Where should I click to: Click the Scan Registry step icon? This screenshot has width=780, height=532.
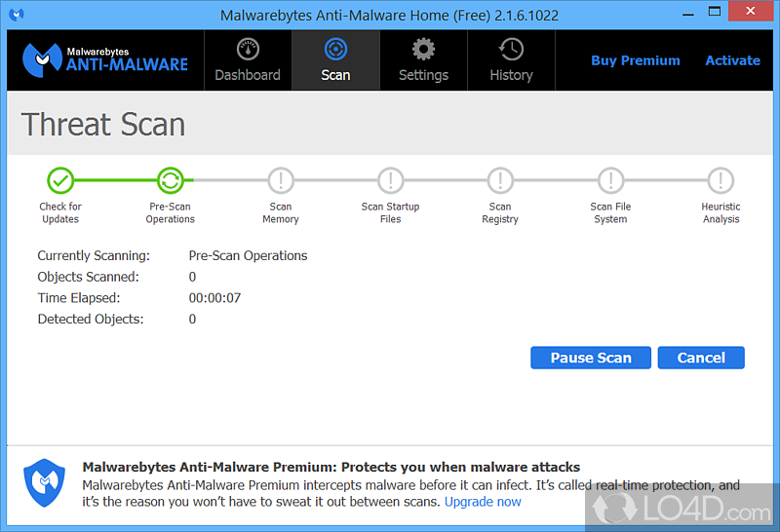pyautogui.click(x=500, y=180)
